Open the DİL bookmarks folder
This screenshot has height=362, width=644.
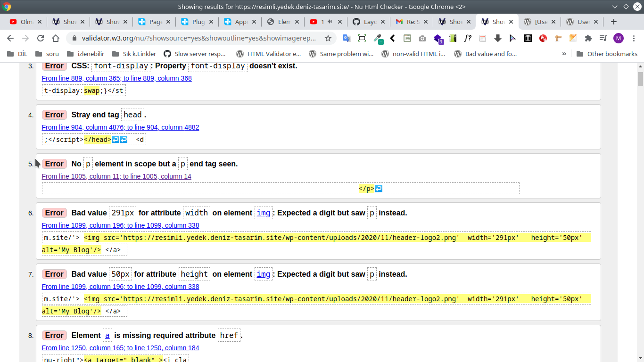coord(17,54)
